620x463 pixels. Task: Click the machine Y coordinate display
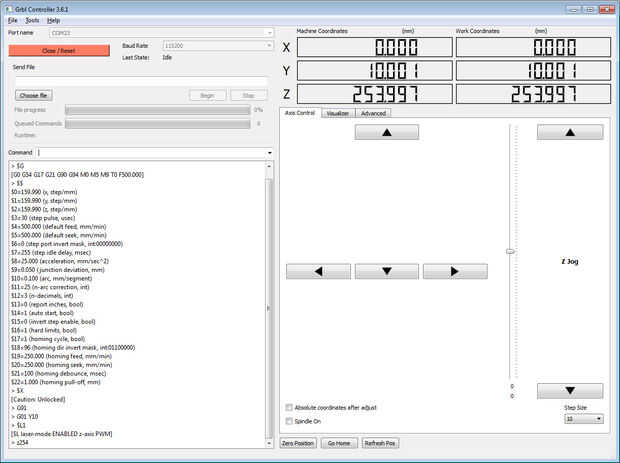click(x=374, y=71)
